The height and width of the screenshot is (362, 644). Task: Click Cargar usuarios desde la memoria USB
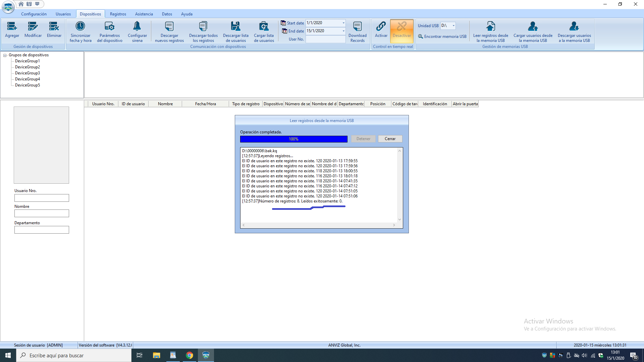pyautogui.click(x=533, y=32)
